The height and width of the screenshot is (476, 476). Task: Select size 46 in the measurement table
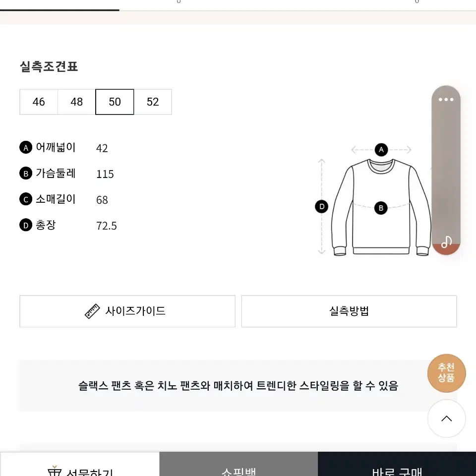[x=39, y=102]
